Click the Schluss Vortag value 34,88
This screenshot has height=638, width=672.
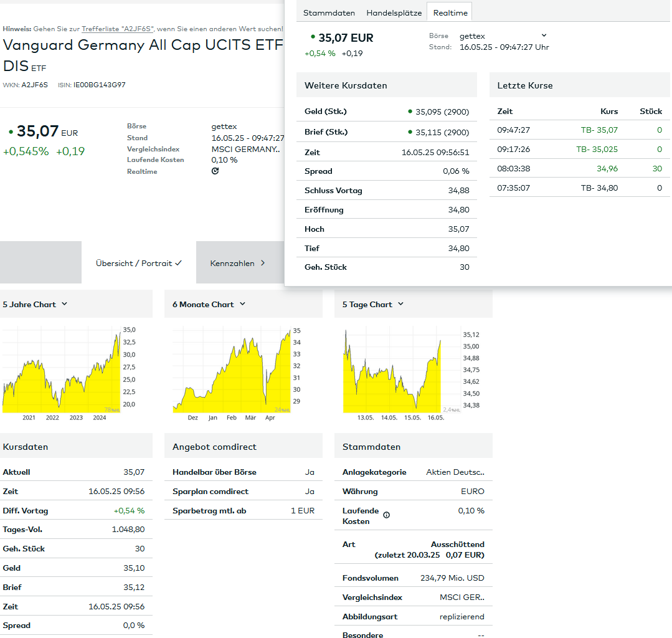(x=458, y=191)
